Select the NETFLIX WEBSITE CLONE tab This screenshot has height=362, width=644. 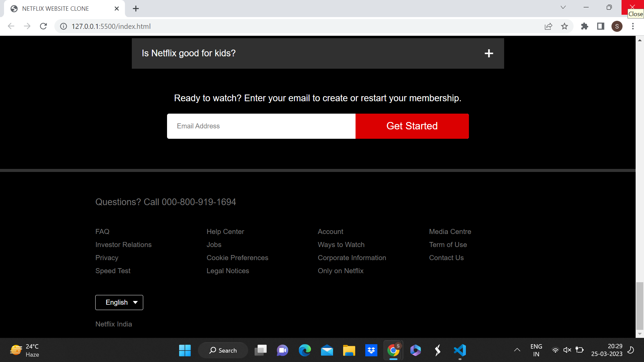56,8
